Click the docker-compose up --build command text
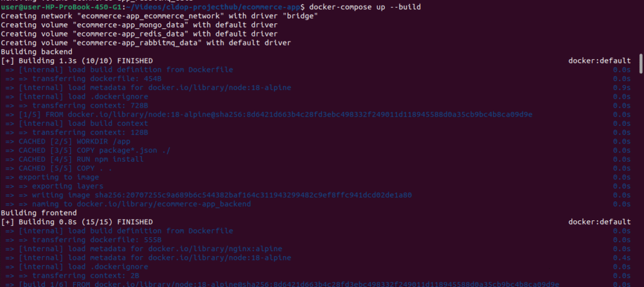The height and width of the screenshot is (287, 644). (x=365, y=7)
